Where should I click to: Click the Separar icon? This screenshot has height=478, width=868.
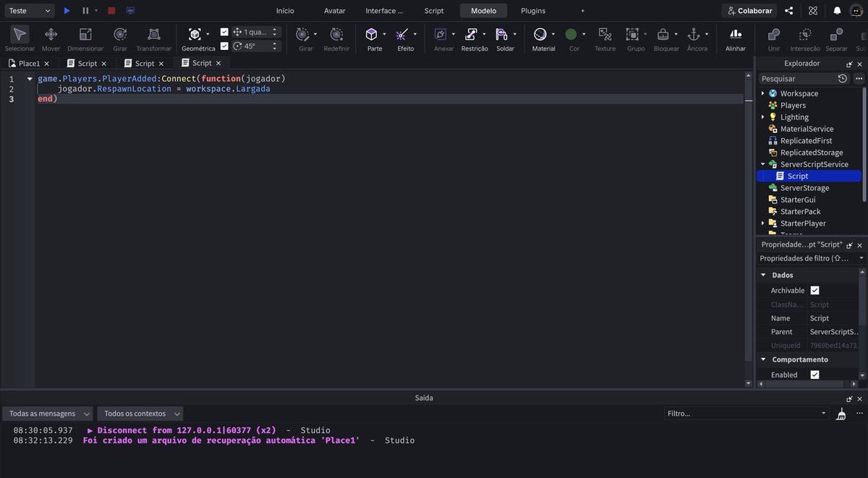836,34
